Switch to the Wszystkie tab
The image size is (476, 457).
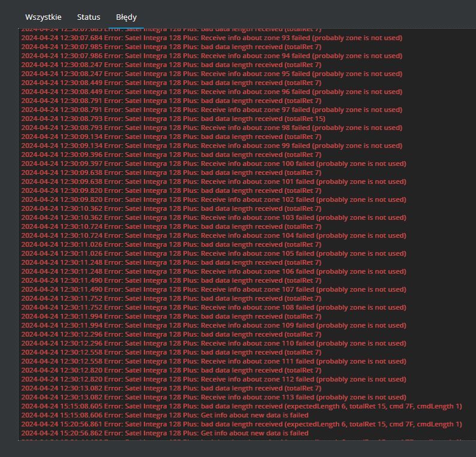tap(43, 17)
